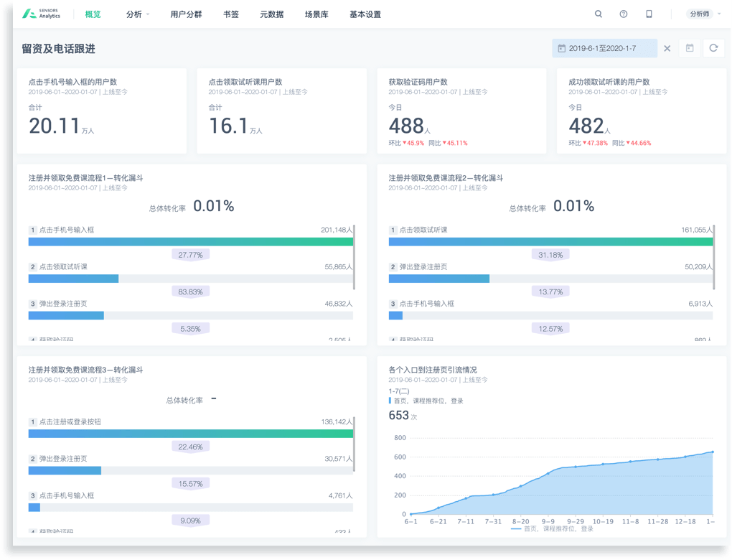Expand the 分析 dropdown menu
The image size is (732, 560).
(x=138, y=14)
